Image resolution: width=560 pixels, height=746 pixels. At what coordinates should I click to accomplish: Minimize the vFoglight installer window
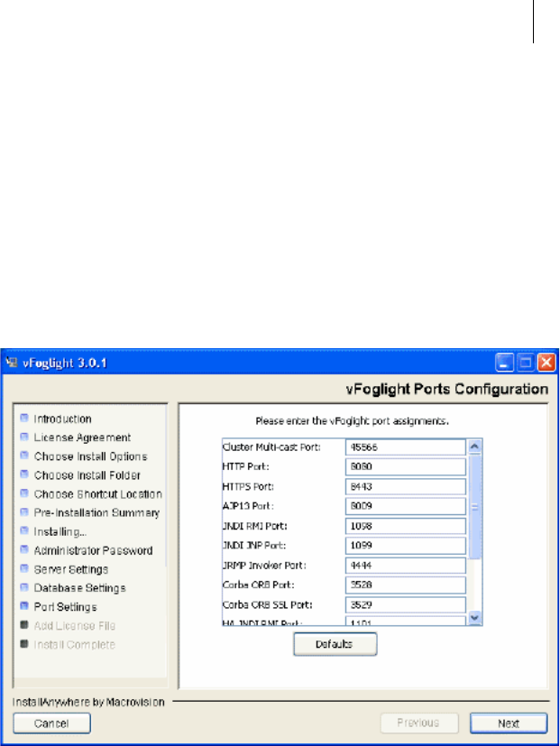pos(504,363)
